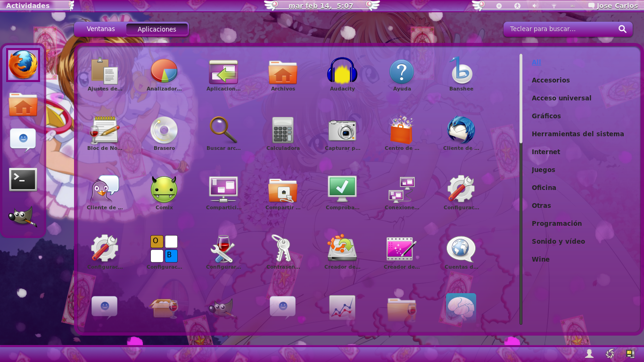Open Firefox from the dock
Viewport: 644px width, 362px height.
(23, 65)
